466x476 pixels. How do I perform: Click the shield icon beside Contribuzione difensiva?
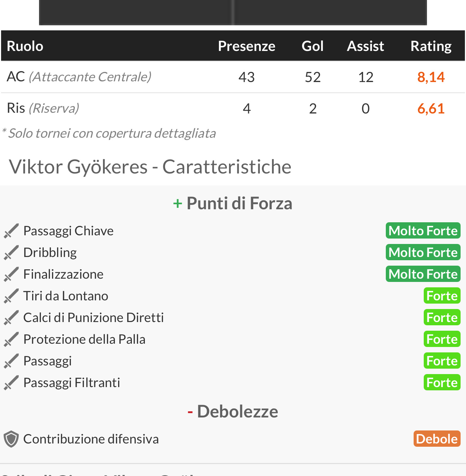point(11,439)
